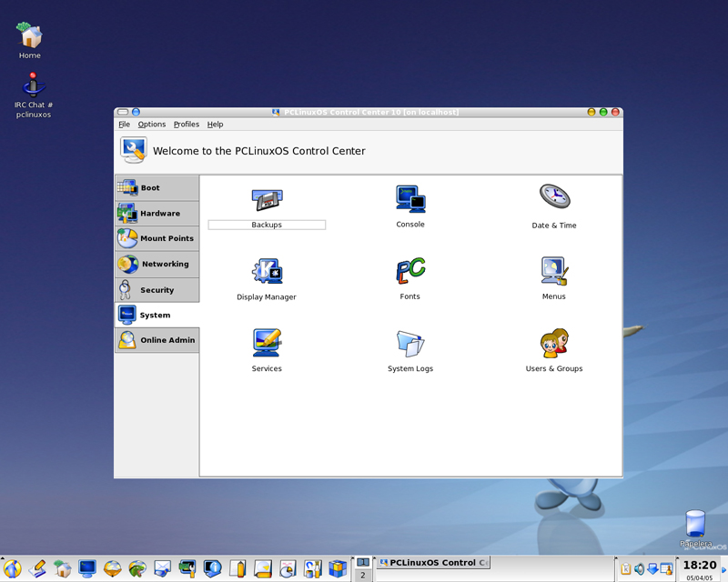Click the Klipper clipboard tray icon
Screen dimensions: 728x582
click(626, 568)
